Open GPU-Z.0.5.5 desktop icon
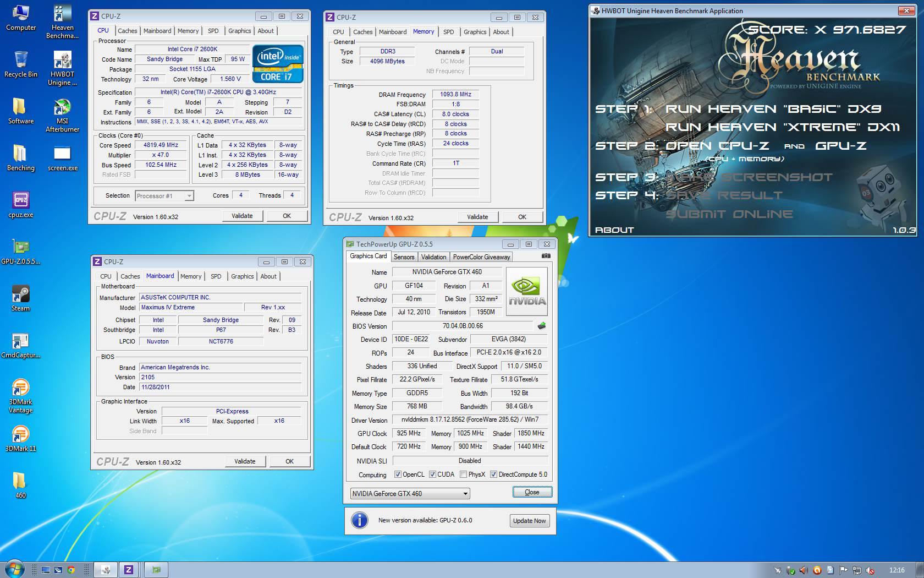This screenshot has width=924, height=578. click(x=20, y=252)
